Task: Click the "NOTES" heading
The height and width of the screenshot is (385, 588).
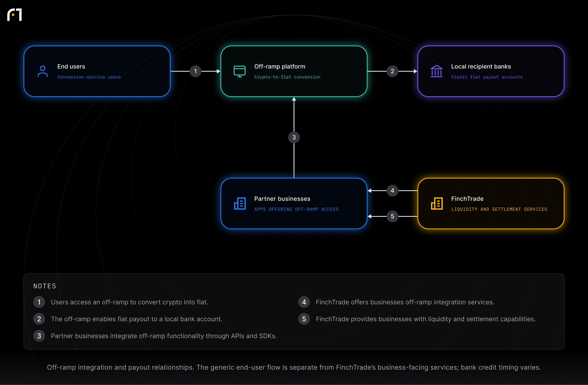Action: 45,286
